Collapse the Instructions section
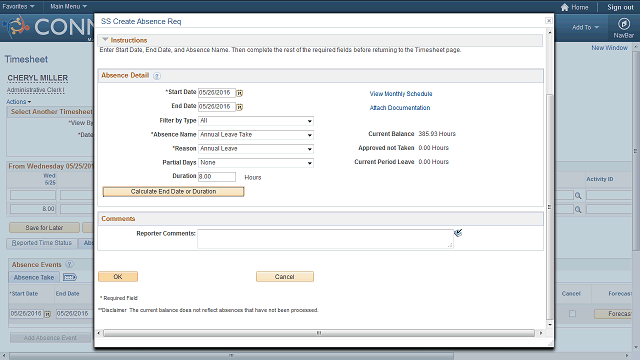 [105, 40]
